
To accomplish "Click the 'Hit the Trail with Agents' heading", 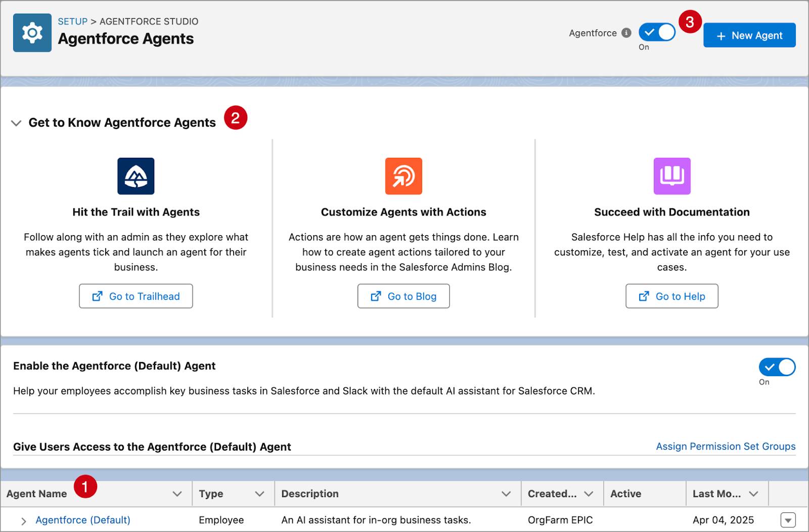I will click(136, 212).
